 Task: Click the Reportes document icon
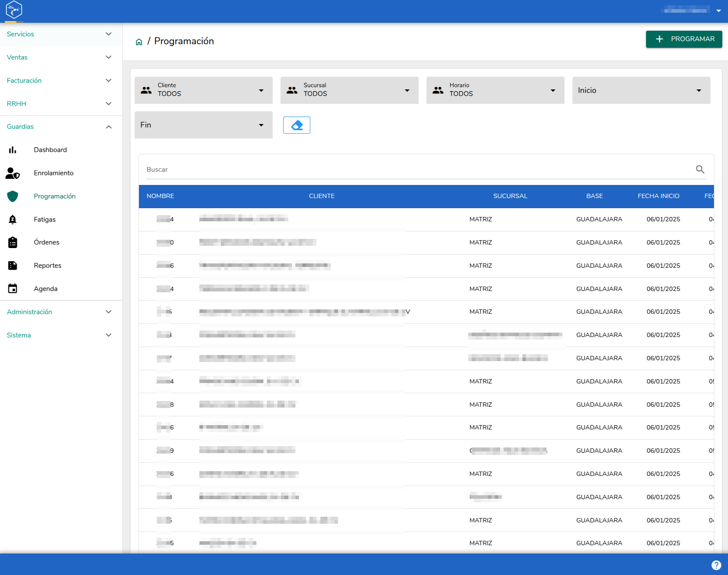(13, 266)
